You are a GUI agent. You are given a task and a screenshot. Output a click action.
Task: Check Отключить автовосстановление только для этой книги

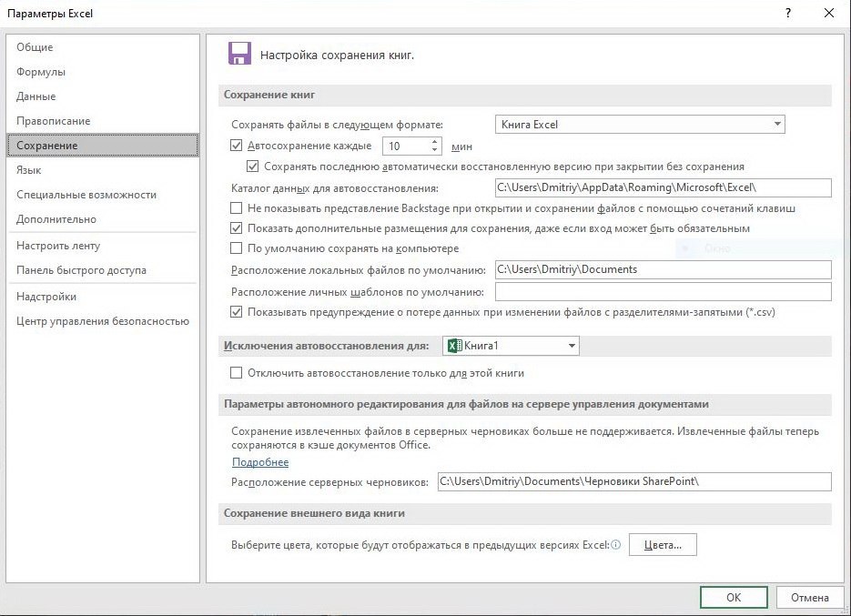click(236, 373)
